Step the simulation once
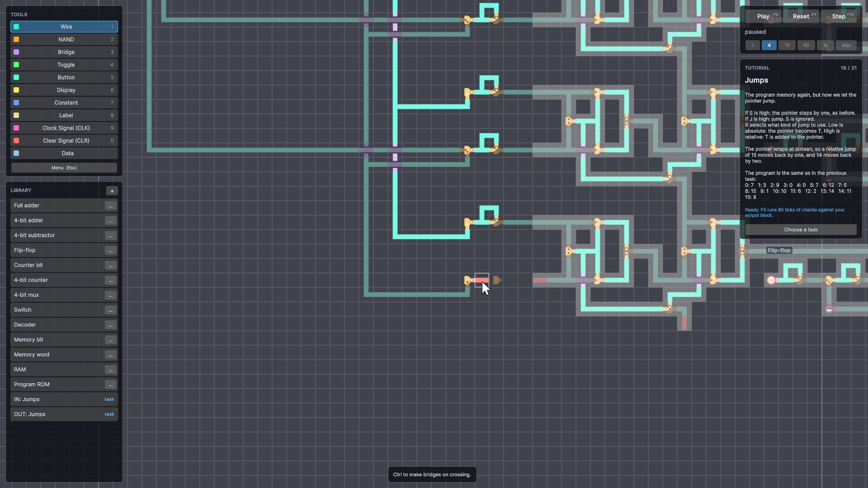The image size is (868, 488). 839,16
